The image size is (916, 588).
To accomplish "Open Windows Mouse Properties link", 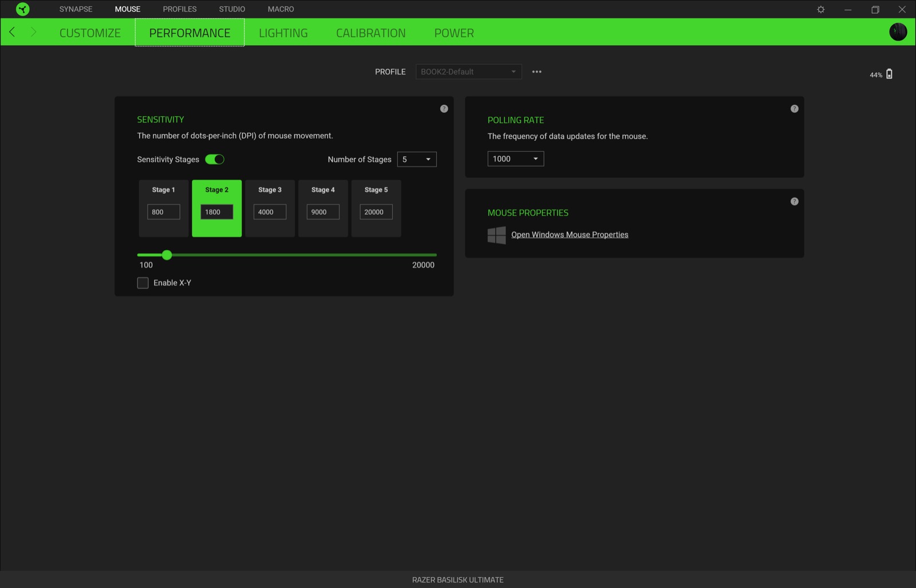I will (569, 235).
